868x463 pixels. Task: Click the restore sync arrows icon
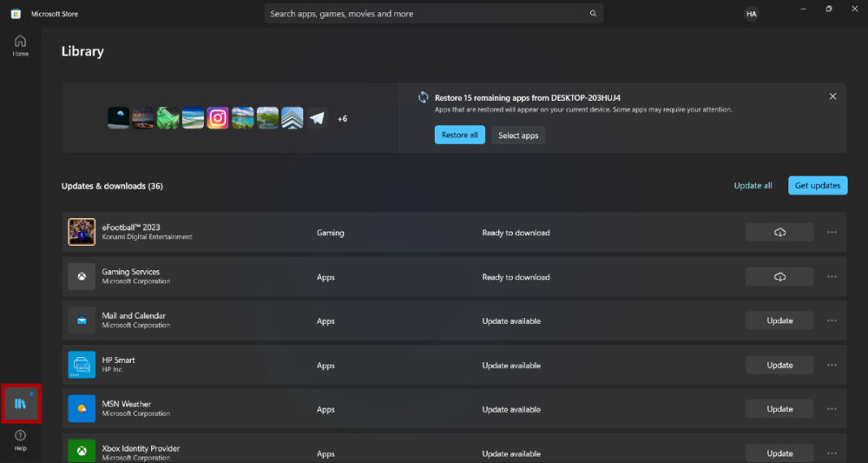click(424, 97)
